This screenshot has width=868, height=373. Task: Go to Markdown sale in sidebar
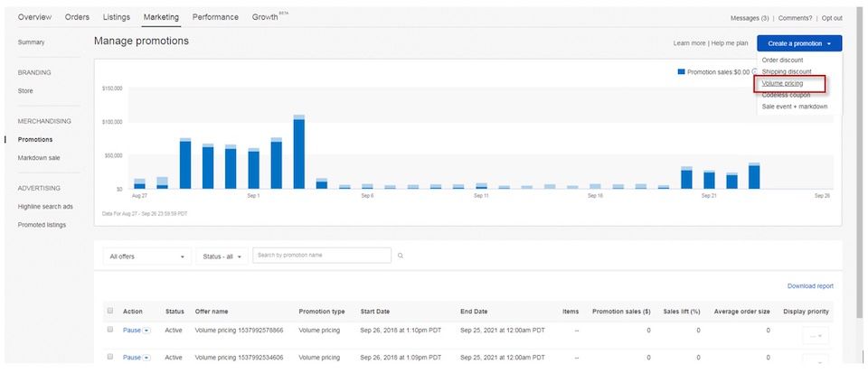[39, 158]
